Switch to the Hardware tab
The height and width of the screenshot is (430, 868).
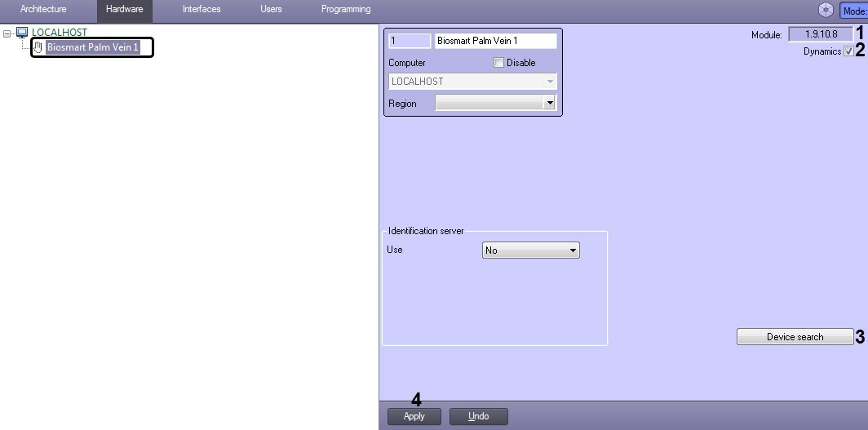pos(125,10)
